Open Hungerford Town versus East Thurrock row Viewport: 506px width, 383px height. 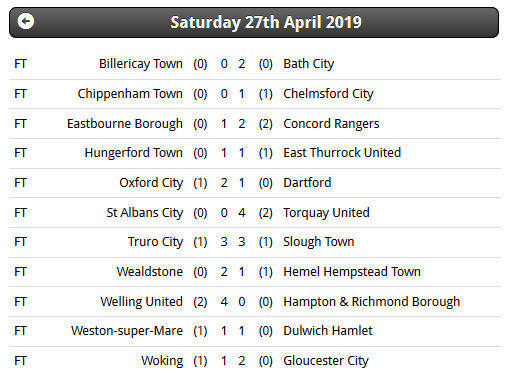point(255,153)
